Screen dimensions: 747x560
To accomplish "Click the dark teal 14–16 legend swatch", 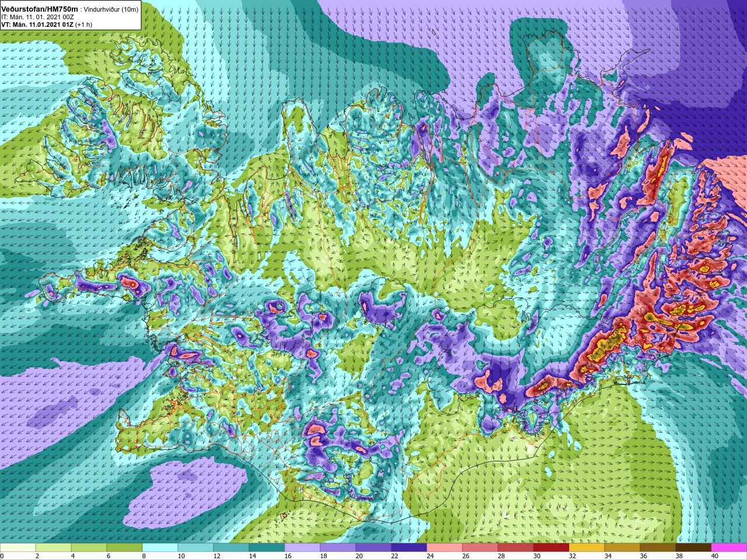I will [267, 546].
